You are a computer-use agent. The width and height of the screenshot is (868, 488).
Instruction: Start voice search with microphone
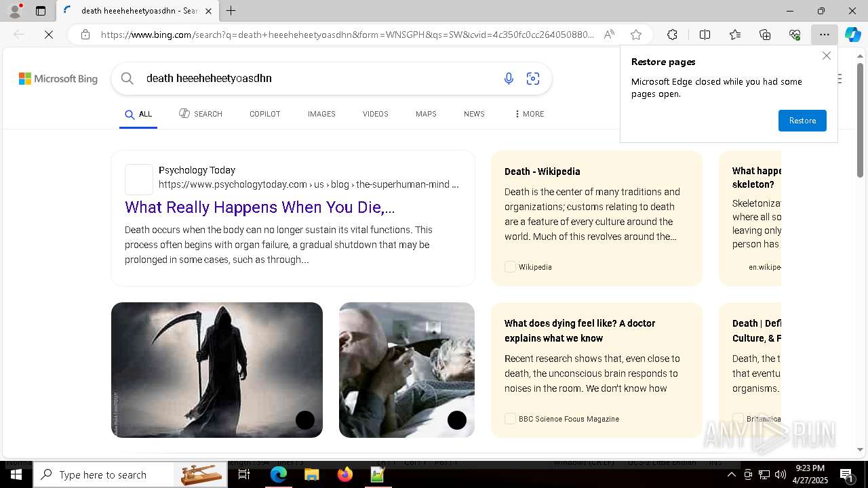click(509, 79)
